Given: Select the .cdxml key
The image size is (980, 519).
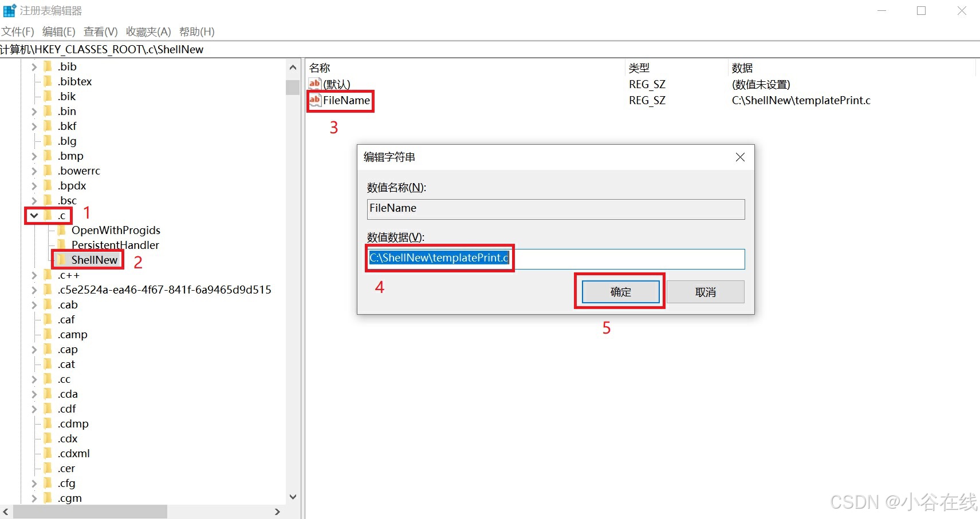Looking at the screenshot, I should [74, 453].
